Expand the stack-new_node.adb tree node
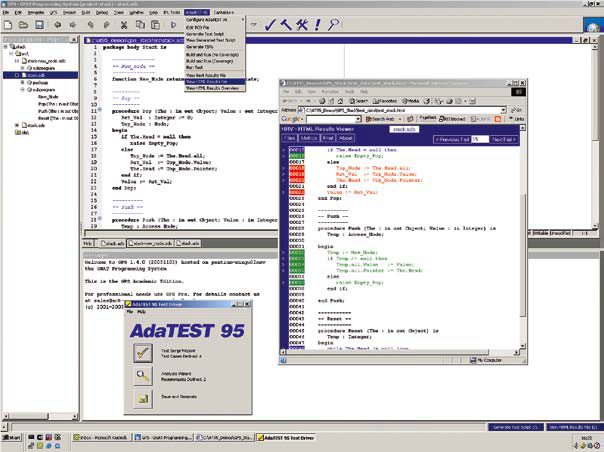This screenshot has width=604, height=452. click(x=17, y=61)
